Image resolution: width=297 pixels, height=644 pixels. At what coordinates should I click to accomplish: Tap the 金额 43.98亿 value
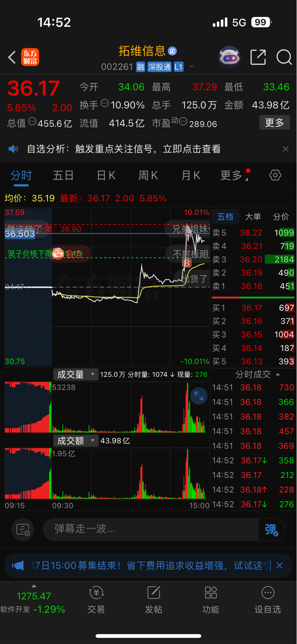[270, 105]
